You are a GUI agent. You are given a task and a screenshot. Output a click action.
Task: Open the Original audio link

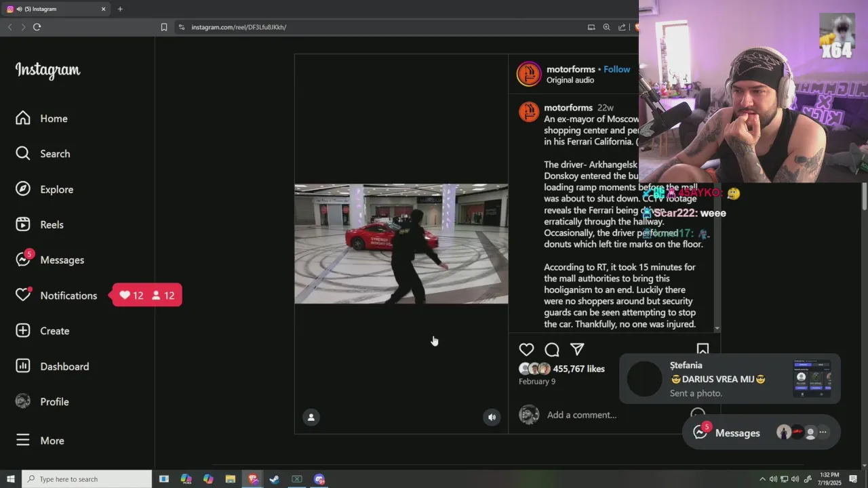(570, 80)
